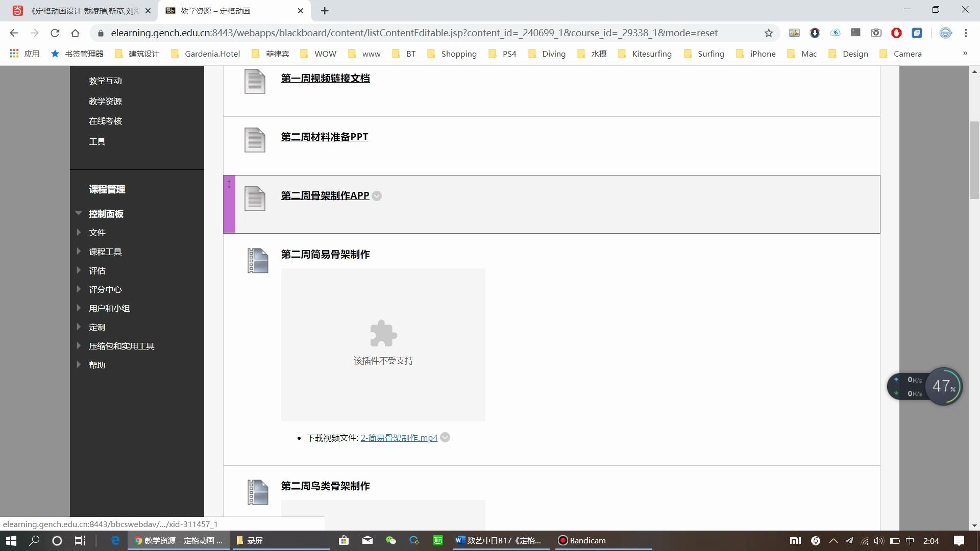Launch iQIYI from the taskbar
The width and height of the screenshot is (980, 551).
click(438, 540)
